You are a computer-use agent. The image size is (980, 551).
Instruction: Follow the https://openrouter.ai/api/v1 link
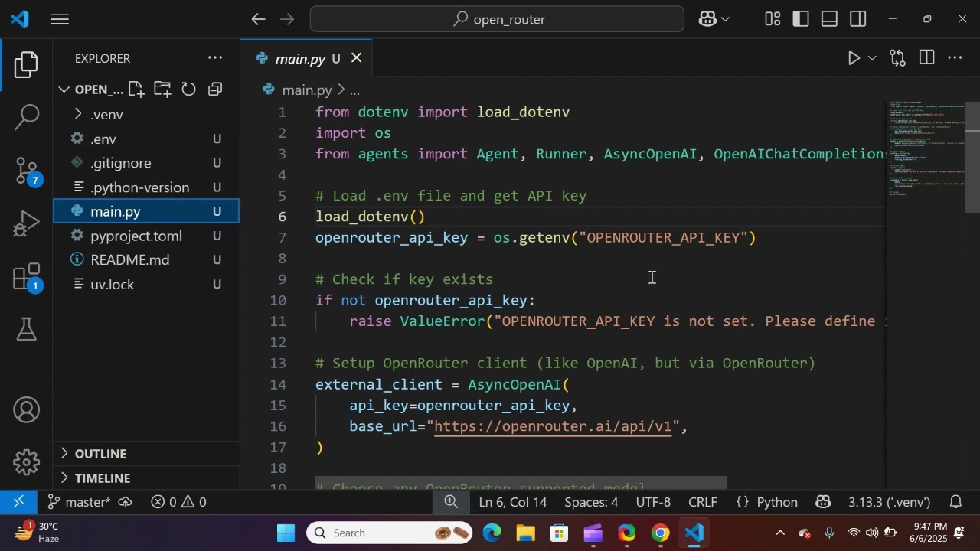coord(552,426)
